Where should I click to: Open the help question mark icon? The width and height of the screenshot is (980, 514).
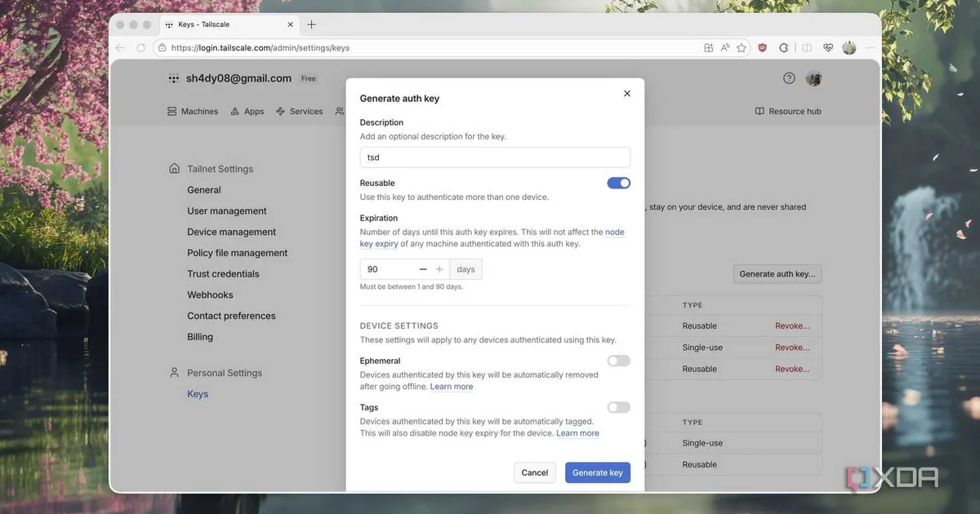789,78
